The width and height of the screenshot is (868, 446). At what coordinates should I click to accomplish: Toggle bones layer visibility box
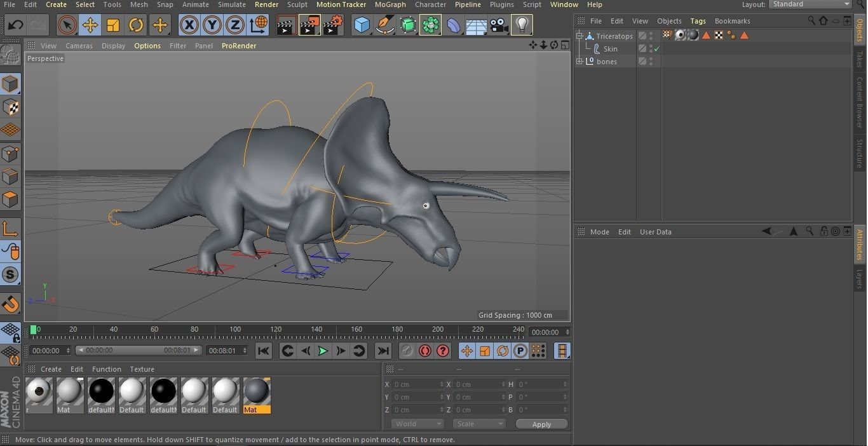642,62
